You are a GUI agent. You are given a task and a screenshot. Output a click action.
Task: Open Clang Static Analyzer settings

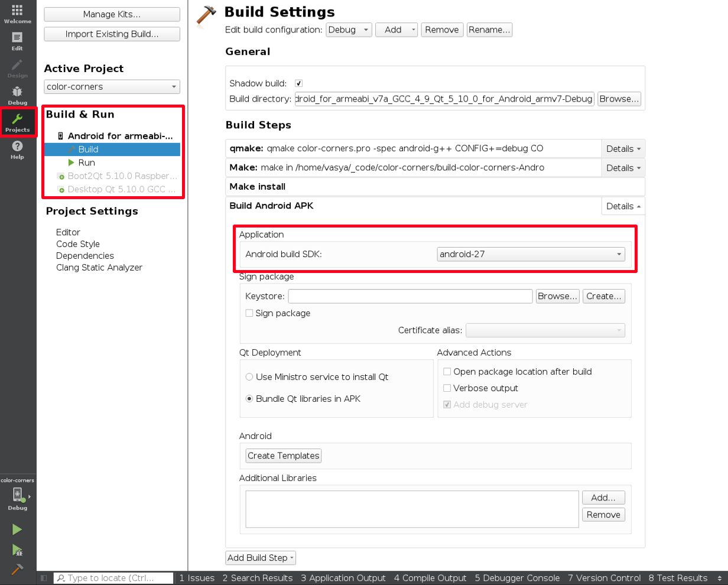click(99, 268)
